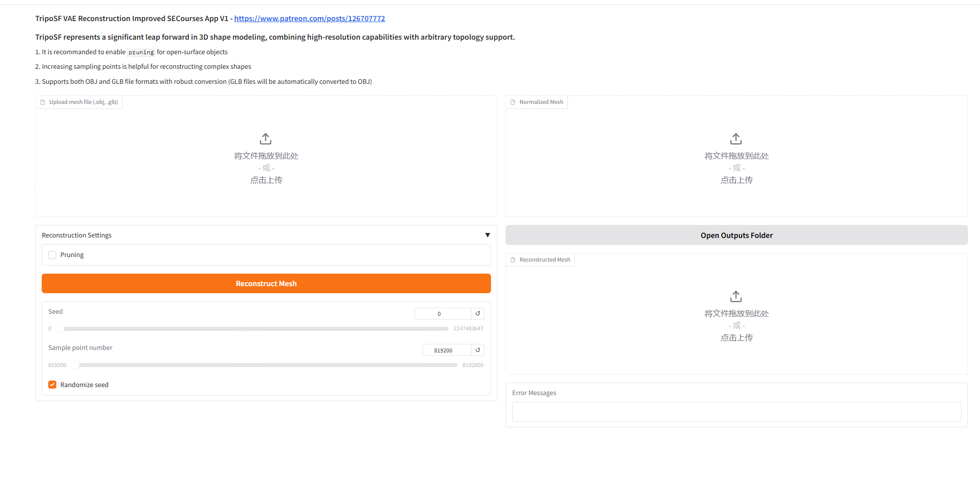Open the Patreon post link
The width and height of the screenshot is (980, 487).
point(310,19)
